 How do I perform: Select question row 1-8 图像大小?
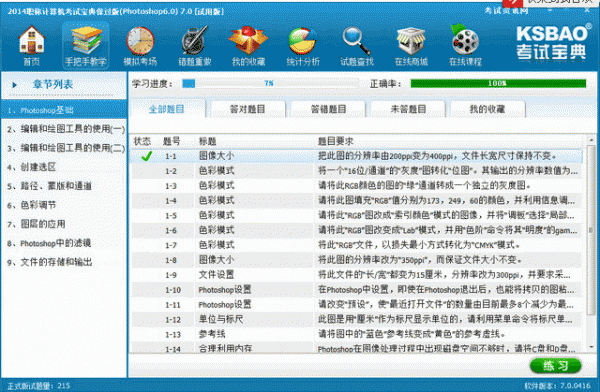(x=357, y=260)
